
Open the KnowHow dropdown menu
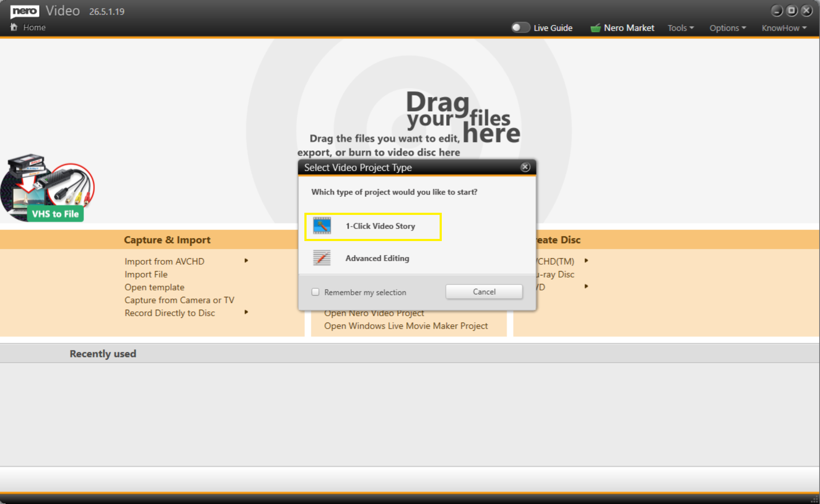[784, 28]
